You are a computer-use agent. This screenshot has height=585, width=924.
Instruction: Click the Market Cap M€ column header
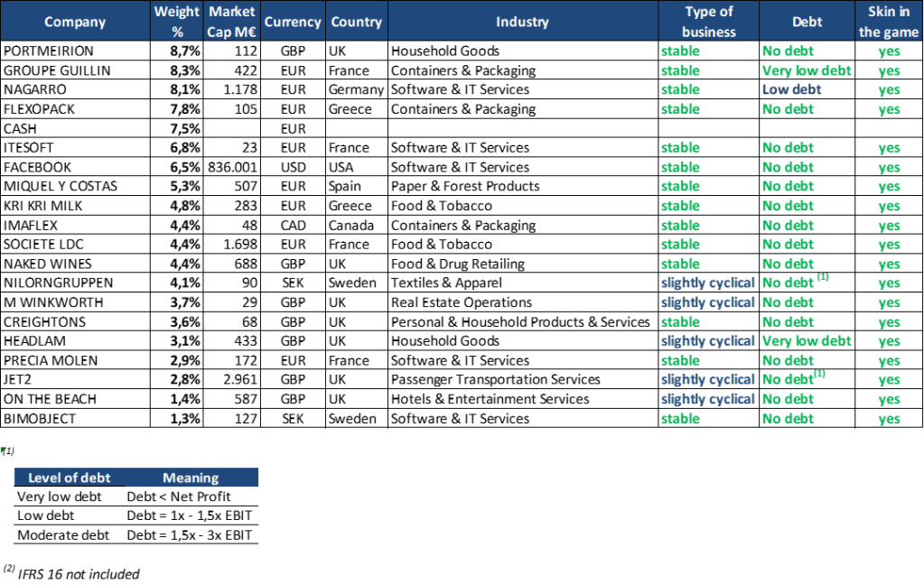click(232, 22)
